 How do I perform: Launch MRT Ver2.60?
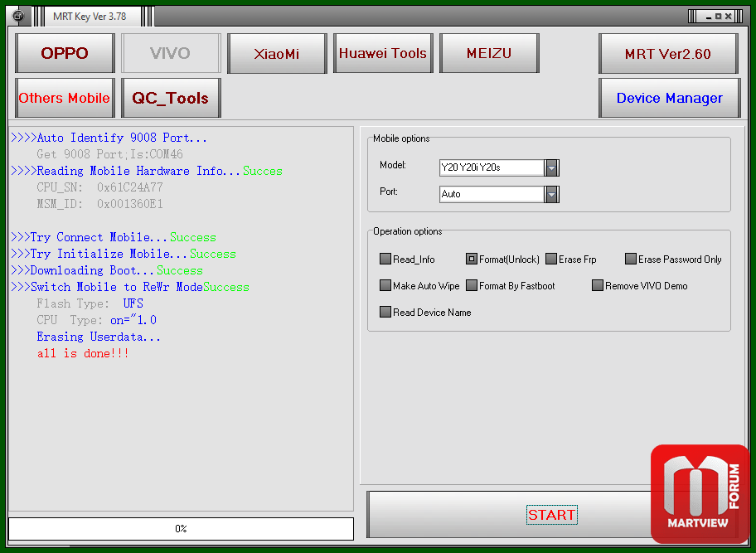pos(668,53)
